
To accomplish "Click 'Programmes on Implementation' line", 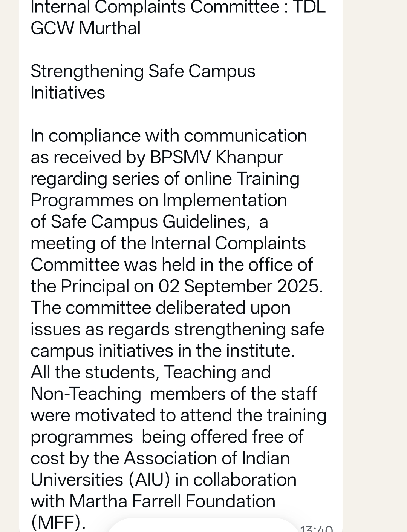I will [159, 200].
